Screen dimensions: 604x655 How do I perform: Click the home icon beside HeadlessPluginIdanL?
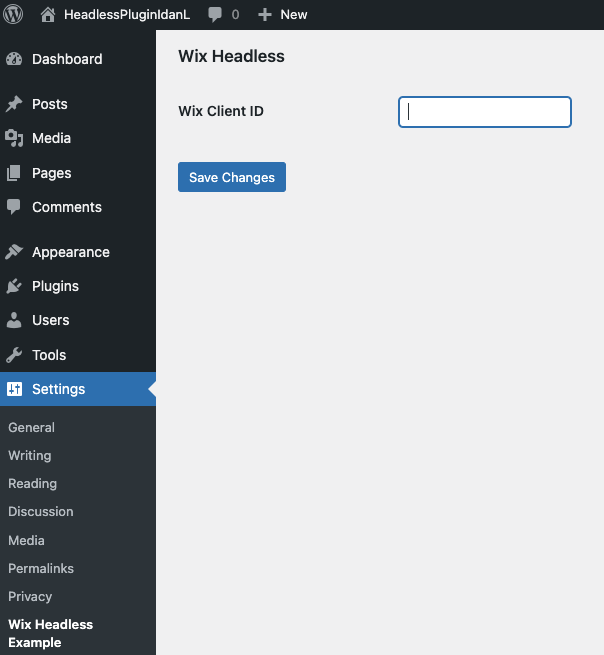pyautogui.click(x=48, y=15)
